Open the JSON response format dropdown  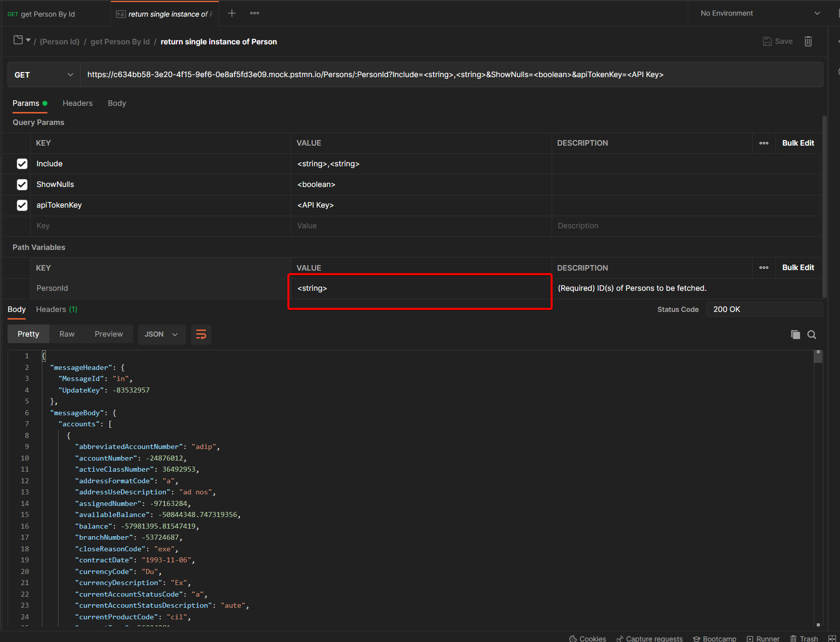pyautogui.click(x=161, y=334)
